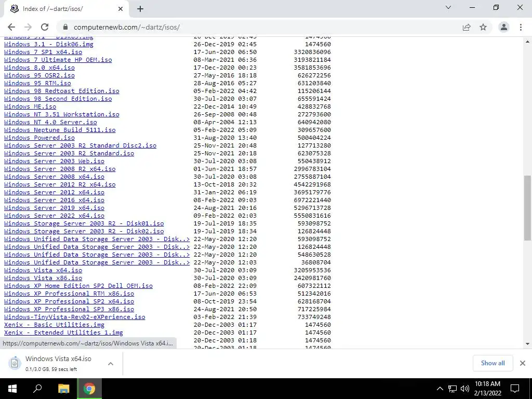Viewport: 532px width, 399px height.
Task: Open File Explorer from taskbar
Action: click(x=63, y=389)
